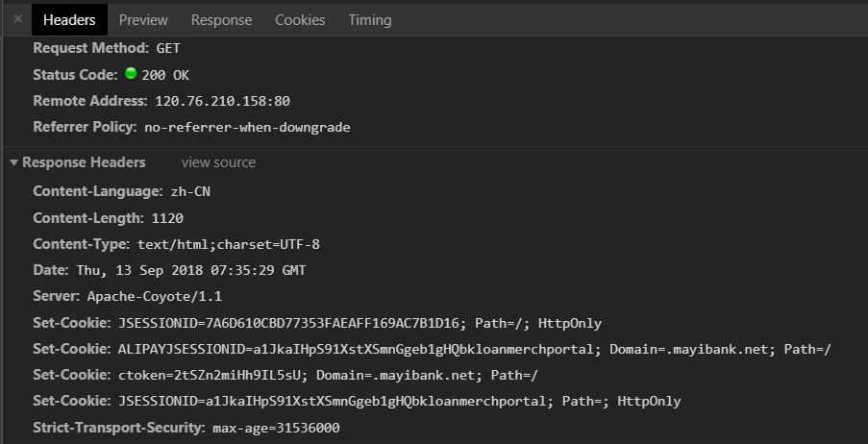Select the Headers tab

tap(69, 20)
